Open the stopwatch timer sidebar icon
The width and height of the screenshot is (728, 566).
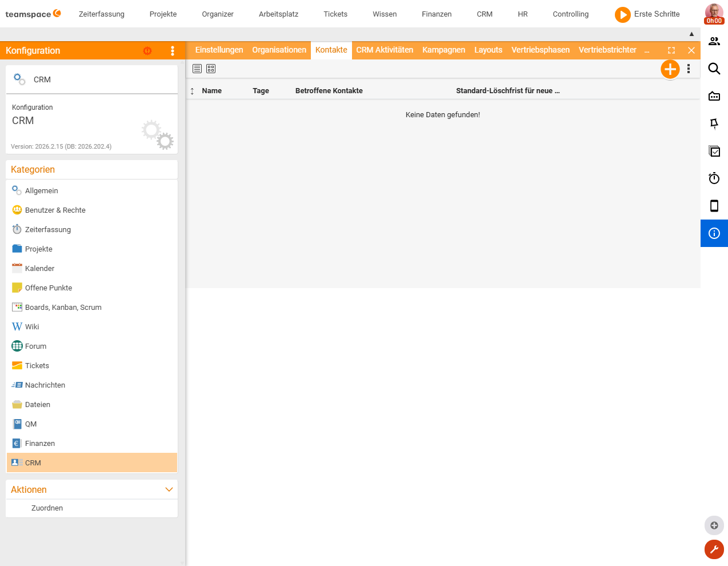(x=714, y=178)
